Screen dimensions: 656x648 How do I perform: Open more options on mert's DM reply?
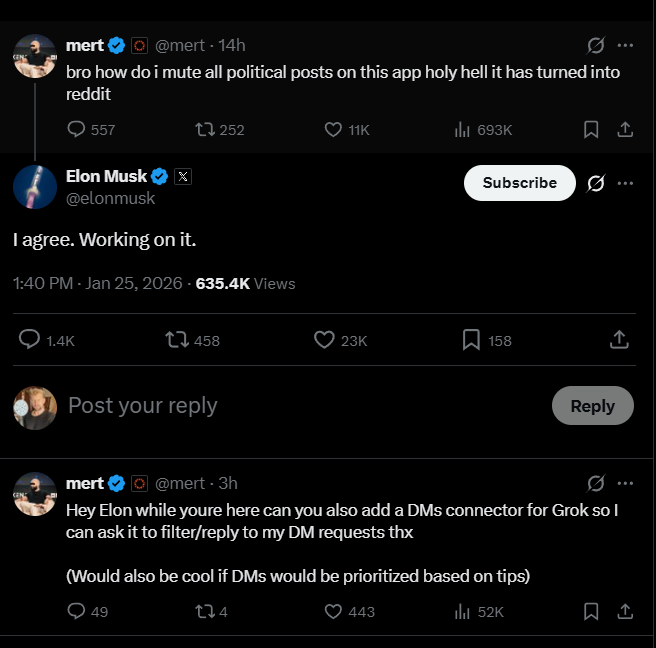tap(625, 483)
